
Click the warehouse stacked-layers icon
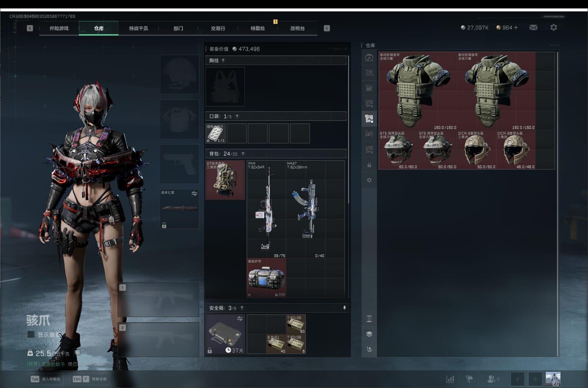click(369, 334)
